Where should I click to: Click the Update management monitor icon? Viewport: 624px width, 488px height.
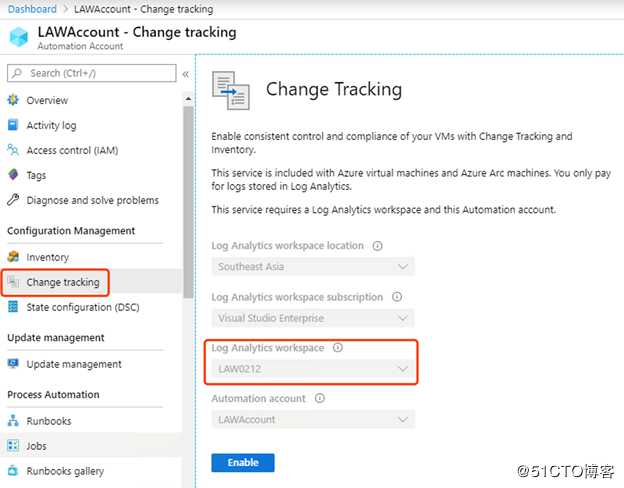[13, 363]
